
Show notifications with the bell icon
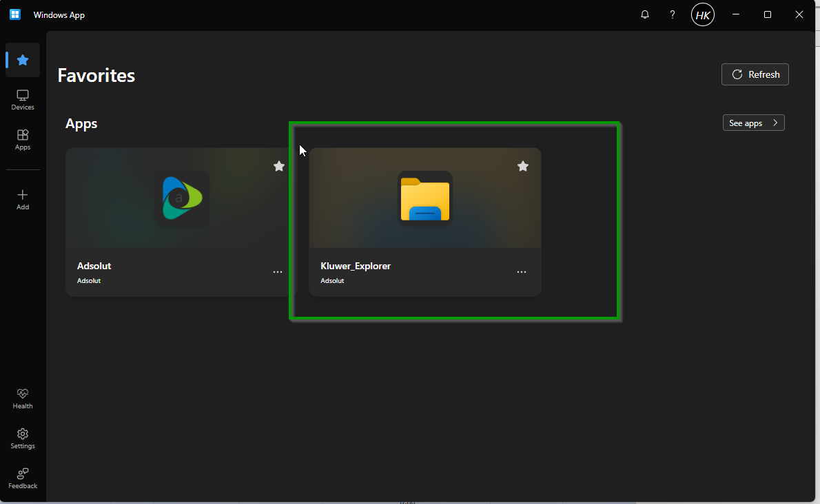point(645,14)
